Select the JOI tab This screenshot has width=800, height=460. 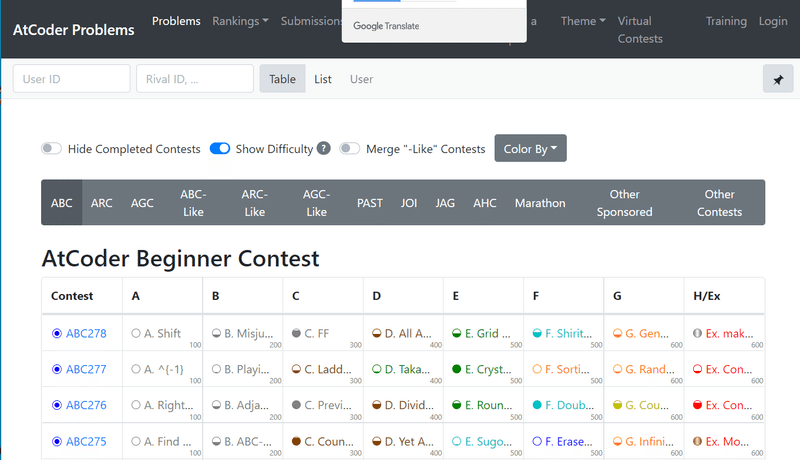tap(409, 202)
